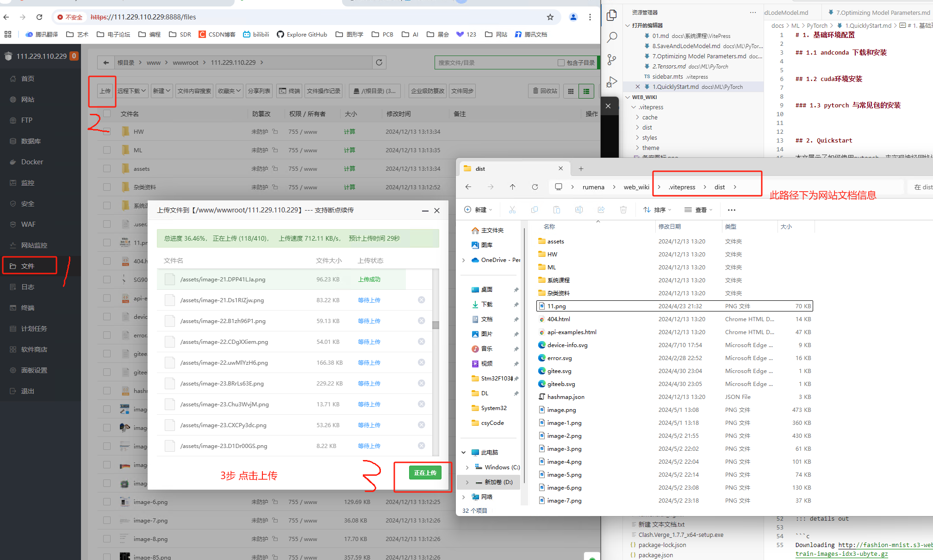Open VS Code Explorer icon
Screen dimensions: 933x560
[x=612, y=15]
